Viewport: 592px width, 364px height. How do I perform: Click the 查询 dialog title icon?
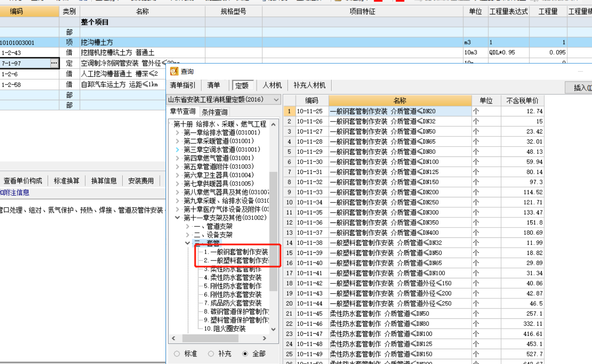coord(174,71)
